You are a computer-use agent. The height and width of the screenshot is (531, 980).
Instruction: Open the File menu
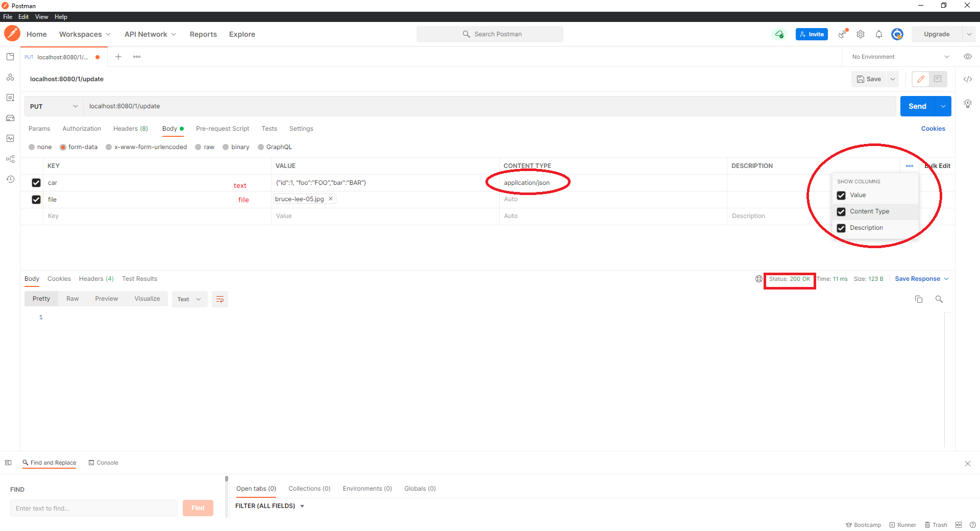8,17
